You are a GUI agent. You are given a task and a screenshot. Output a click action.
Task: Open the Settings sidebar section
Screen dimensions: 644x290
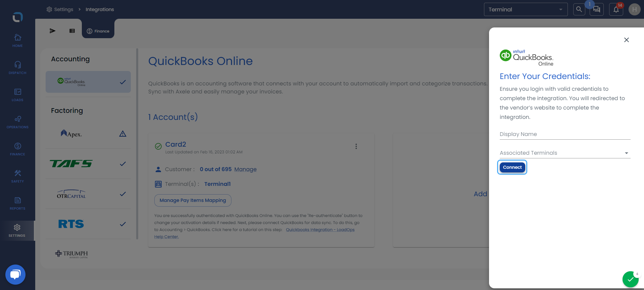coord(17,230)
